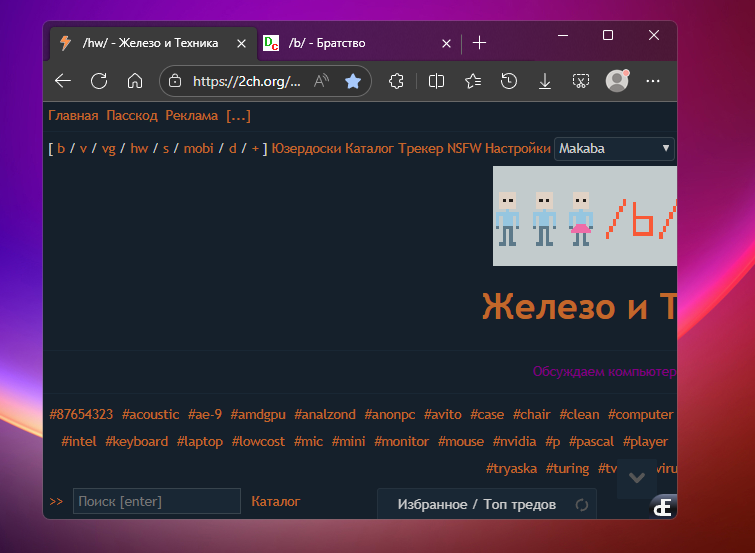The height and width of the screenshot is (553, 755).
Task: Filter by the #keyboard tag
Action: pyautogui.click(x=136, y=442)
